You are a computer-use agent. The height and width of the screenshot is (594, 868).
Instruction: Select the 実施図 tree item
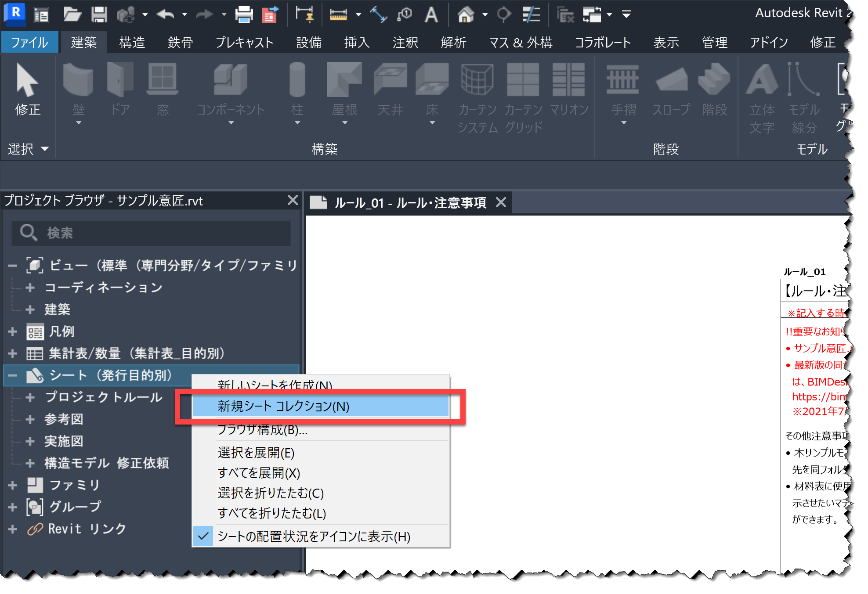click(64, 441)
